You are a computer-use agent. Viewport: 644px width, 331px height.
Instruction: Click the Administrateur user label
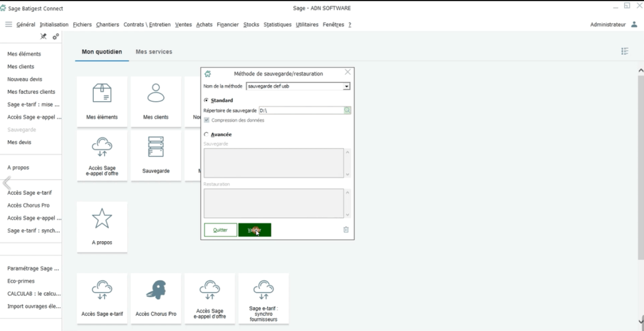point(608,24)
